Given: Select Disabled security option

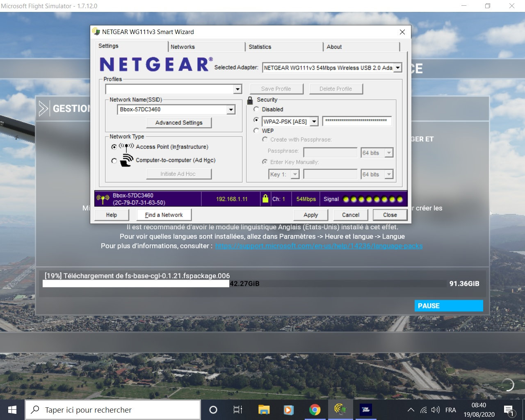Looking at the screenshot, I should [256, 109].
